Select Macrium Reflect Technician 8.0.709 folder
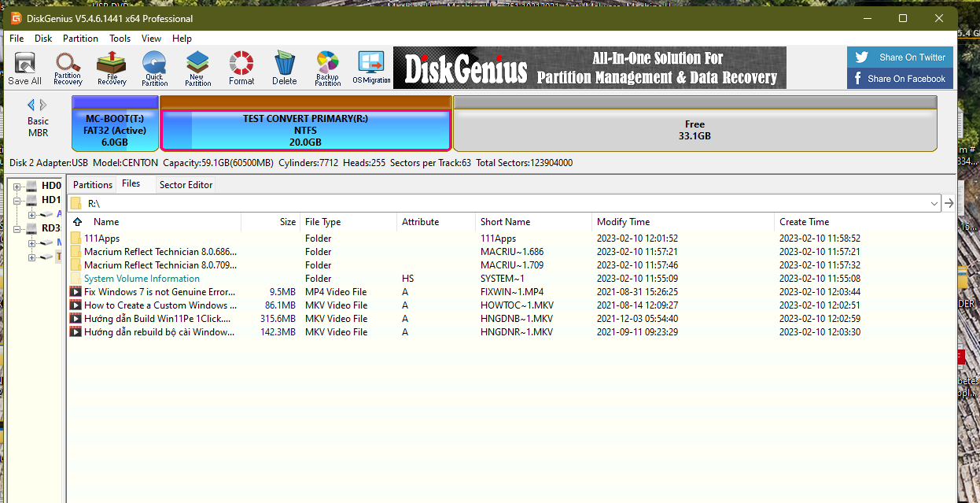Image resolution: width=980 pixels, height=503 pixels. [160, 265]
